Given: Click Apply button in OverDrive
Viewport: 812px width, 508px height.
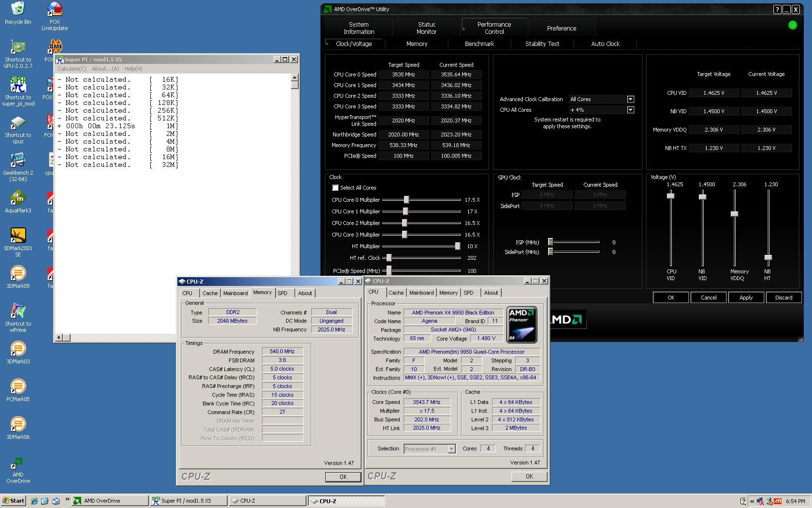Looking at the screenshot, I should pyautogui.click(x=746, y=298).
